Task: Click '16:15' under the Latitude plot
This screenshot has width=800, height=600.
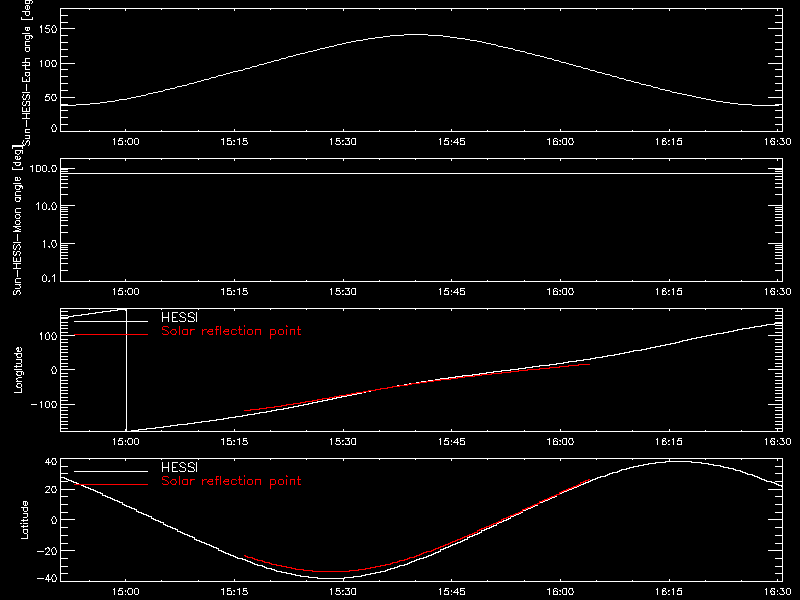Action: pyautogui.click(x=669, y=592)
